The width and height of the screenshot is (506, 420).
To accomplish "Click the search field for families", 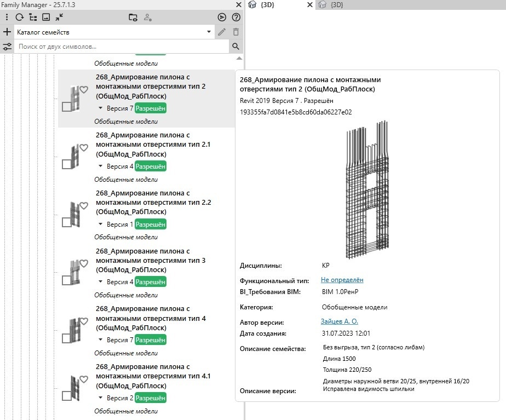I will tap(120, 47).
